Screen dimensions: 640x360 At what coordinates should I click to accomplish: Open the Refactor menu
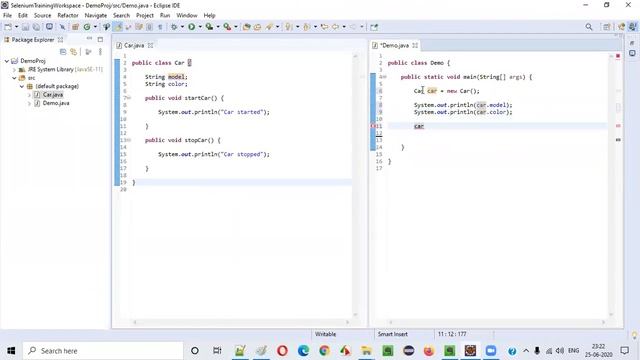[68, 16]
